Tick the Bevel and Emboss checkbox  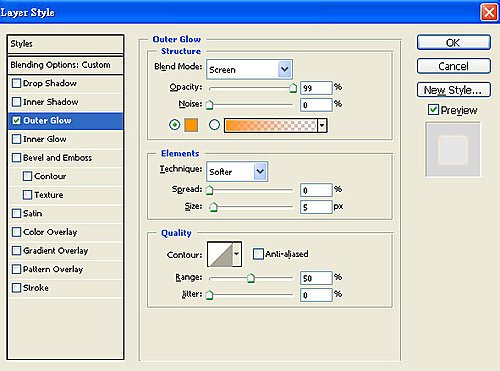(16, 157)
